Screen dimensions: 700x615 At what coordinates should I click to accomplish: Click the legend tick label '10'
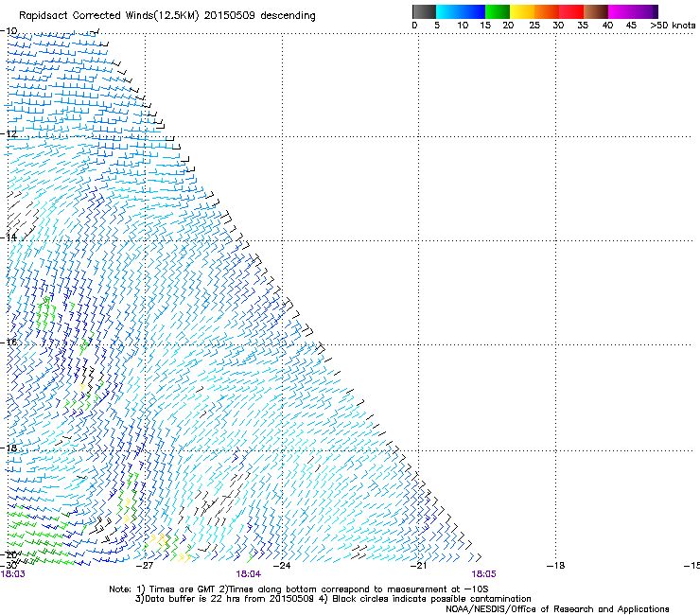tap(463, 26)
